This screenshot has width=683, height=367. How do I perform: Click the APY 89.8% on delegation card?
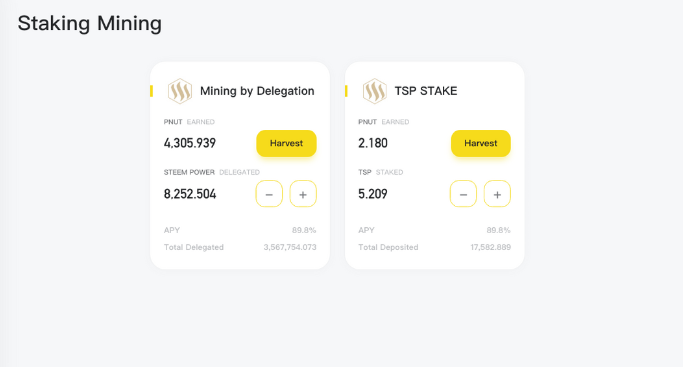click(x=304, y=230)
